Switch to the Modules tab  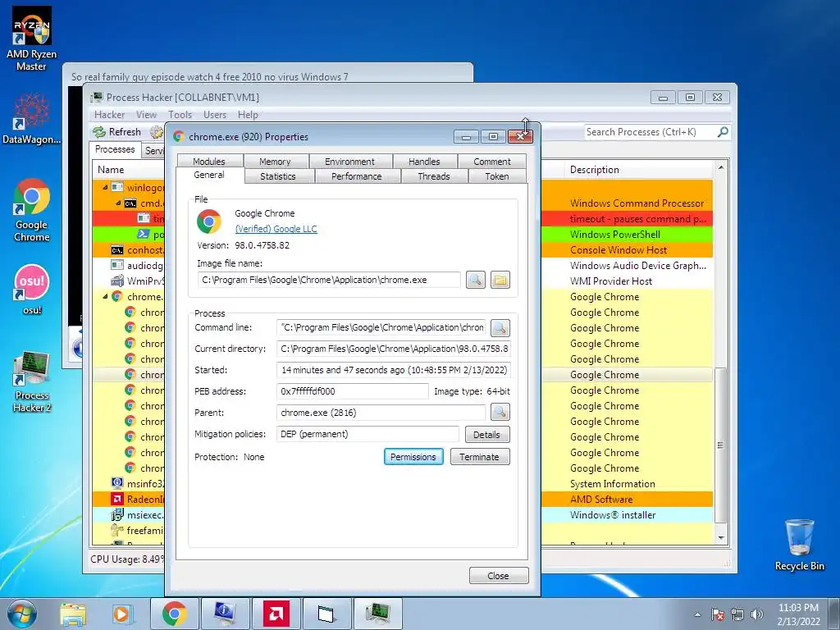pos(209,162)
